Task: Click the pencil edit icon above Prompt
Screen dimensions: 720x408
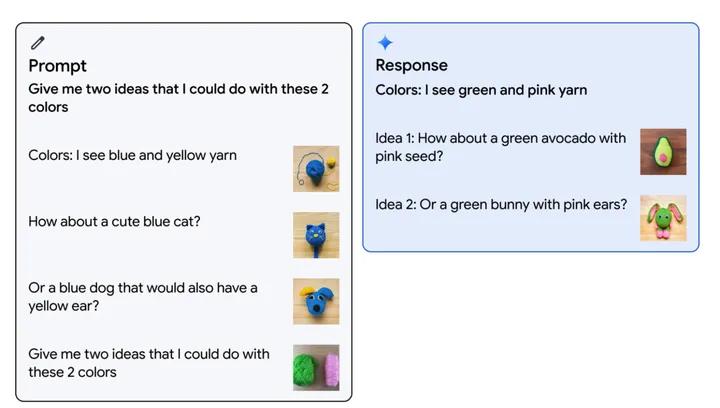Action: 38,43
